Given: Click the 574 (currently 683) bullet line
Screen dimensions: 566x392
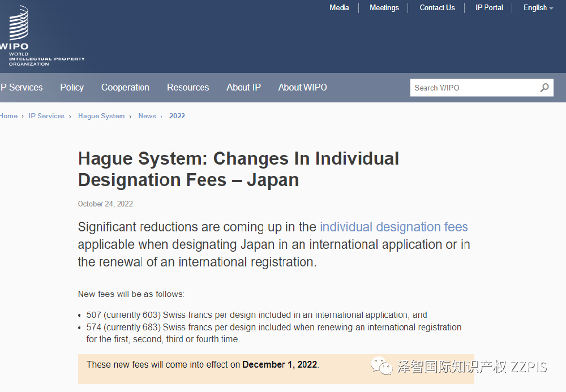Looking at the screenshot, I should 274,333.
